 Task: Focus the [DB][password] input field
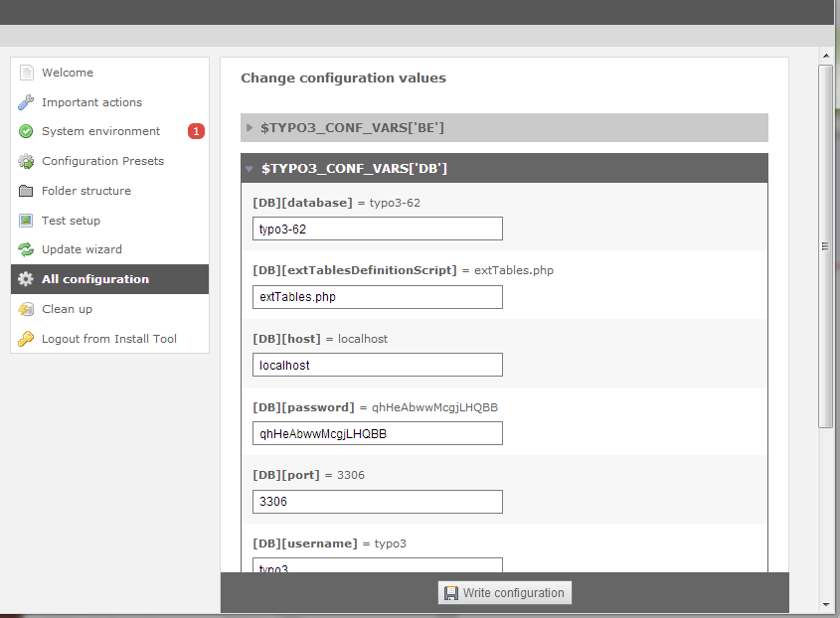(378, 433)
